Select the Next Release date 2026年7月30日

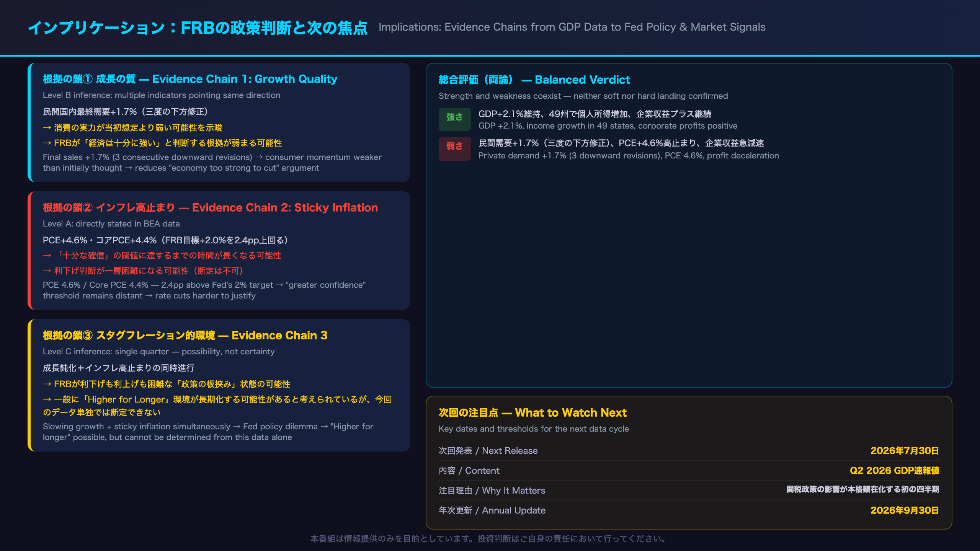click(x=905, y=451)
